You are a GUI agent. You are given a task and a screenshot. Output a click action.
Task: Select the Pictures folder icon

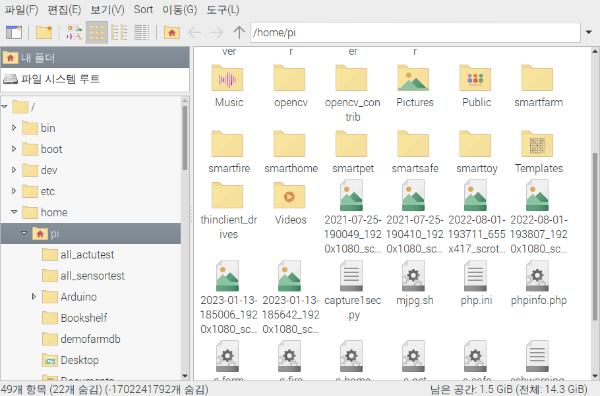(414, 78)
